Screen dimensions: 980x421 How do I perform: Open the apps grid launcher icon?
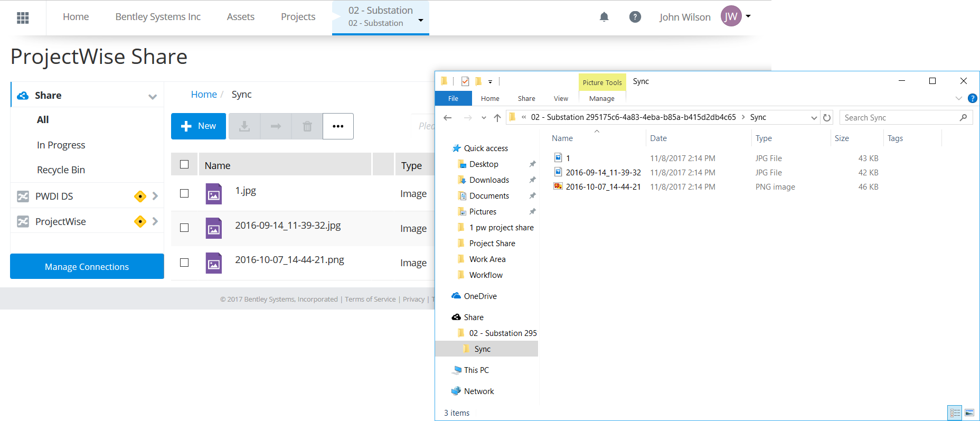(x=23, y=17)
